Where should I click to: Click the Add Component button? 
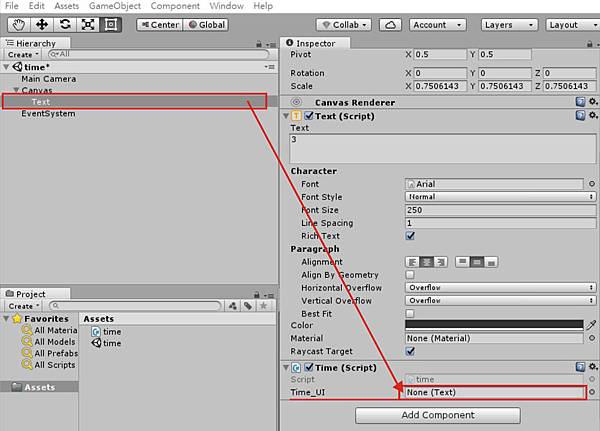point(438,415)
